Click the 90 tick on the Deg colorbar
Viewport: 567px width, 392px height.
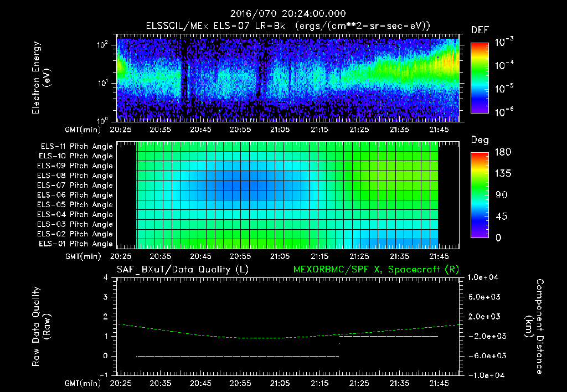(x=502, y=195)
